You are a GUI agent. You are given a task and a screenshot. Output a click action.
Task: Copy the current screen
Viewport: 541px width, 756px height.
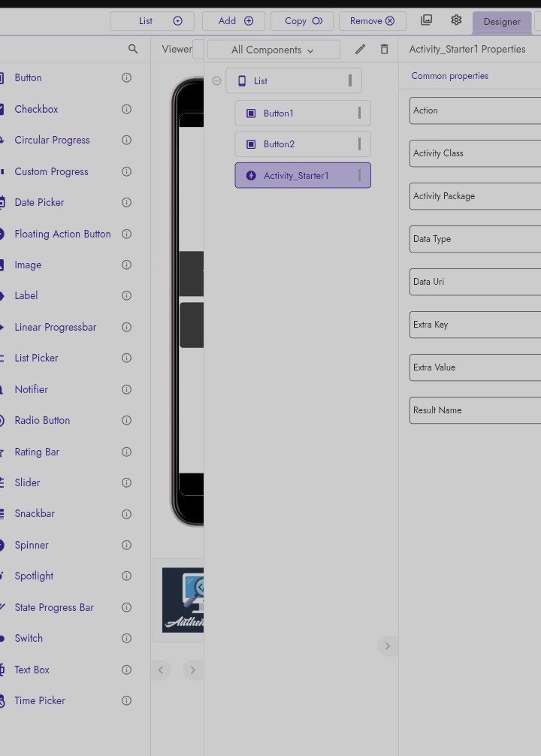[302, 21]
